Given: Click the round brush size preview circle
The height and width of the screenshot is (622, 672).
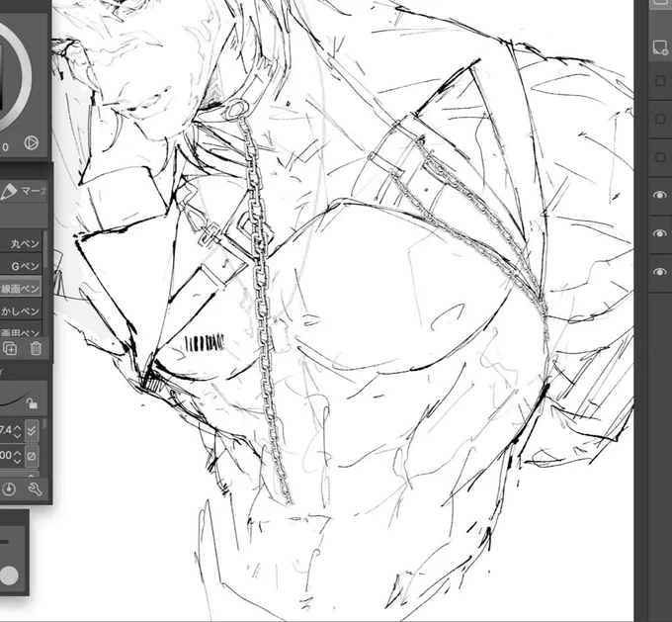Looking at the screenshot, I should click(x=9, y=576).
